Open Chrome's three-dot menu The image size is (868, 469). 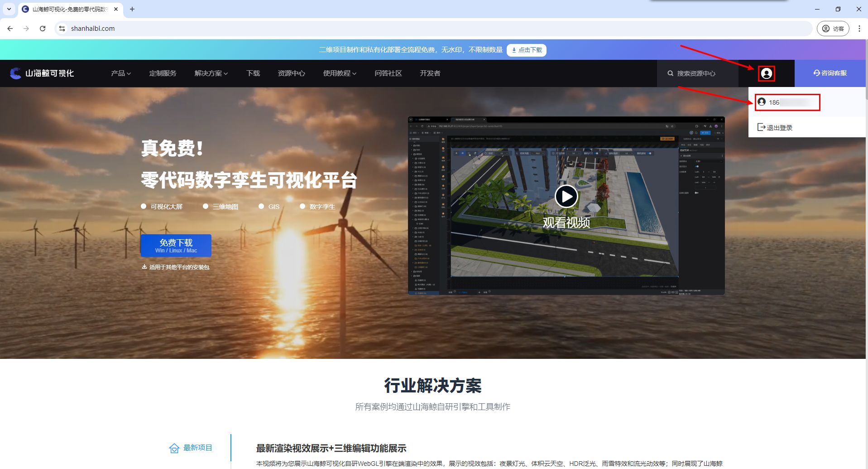859,29
